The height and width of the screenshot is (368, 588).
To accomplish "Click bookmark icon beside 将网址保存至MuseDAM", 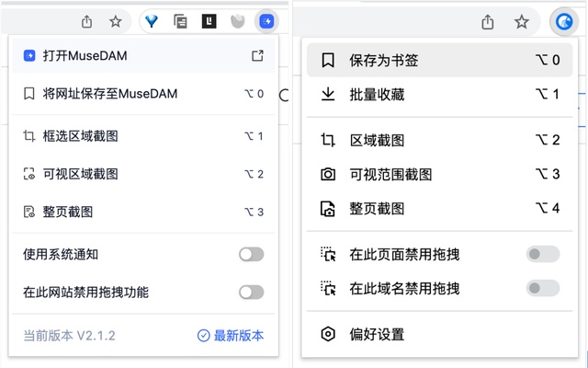I will 29,94.
